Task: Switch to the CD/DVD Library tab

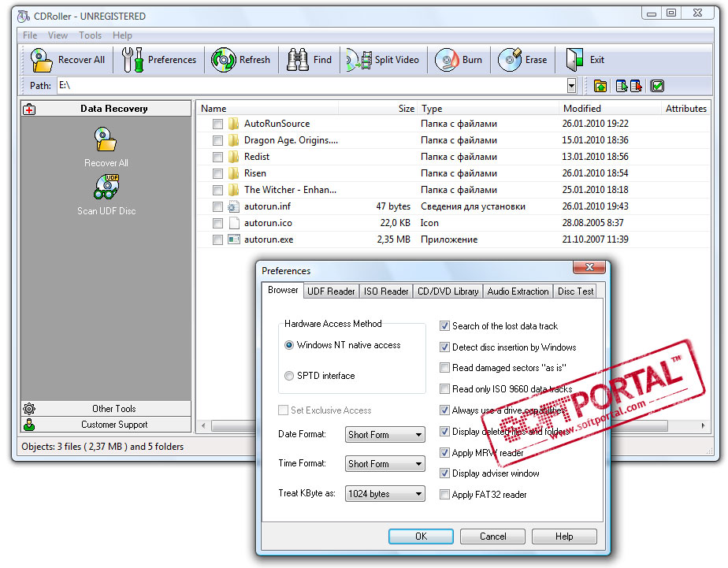Action: [x=448, y=291]
